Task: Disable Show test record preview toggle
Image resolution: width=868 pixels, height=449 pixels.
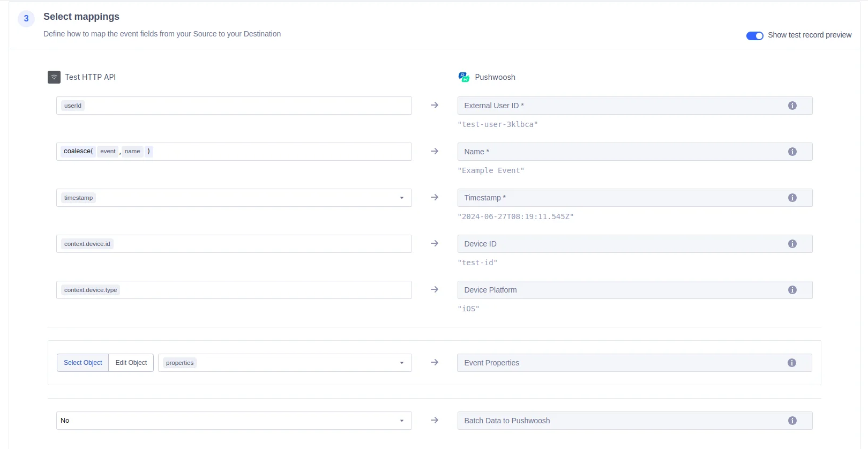Action: click(754, 35)
